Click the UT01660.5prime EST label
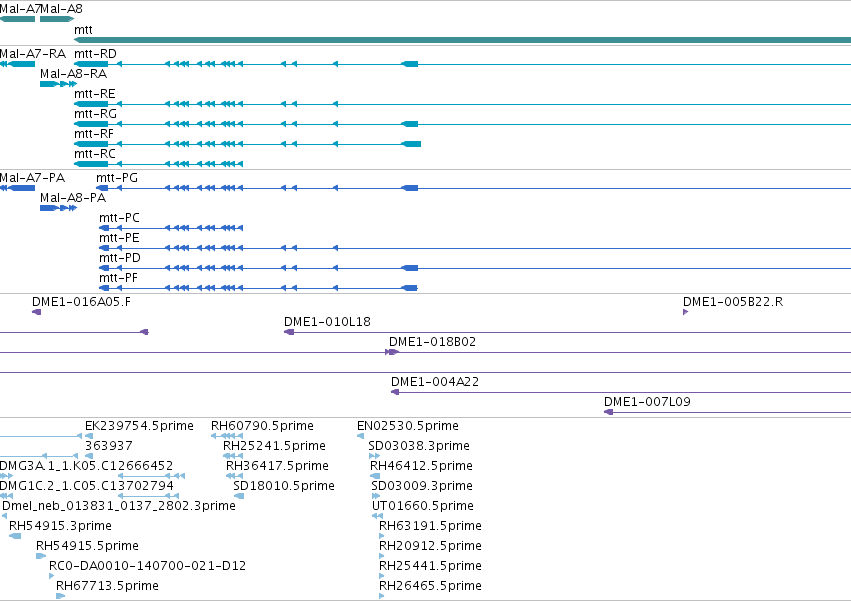Screen dimensions: 851x601 423,506
